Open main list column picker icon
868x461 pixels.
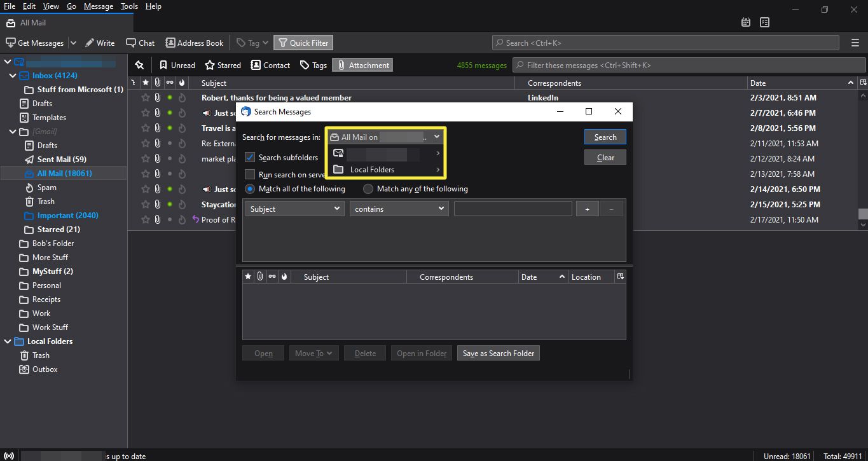coord(863,83)
